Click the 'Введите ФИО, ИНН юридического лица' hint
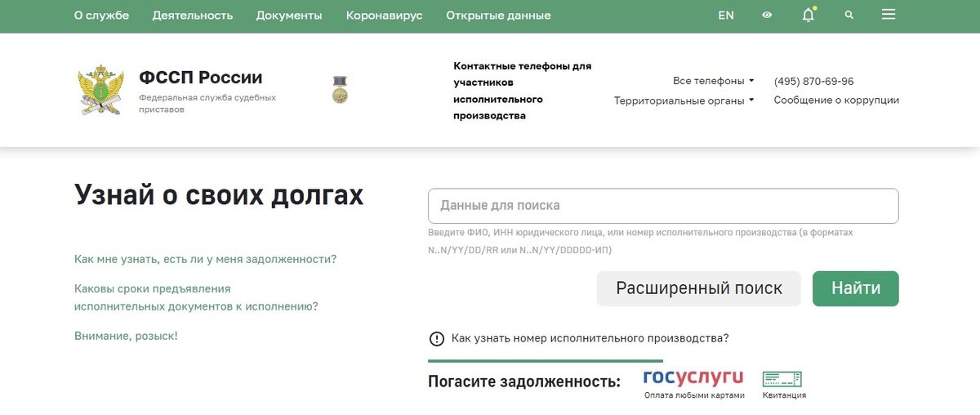Image resolution: width=980 pixels, height=415 pixels. (x=640, y=241)
